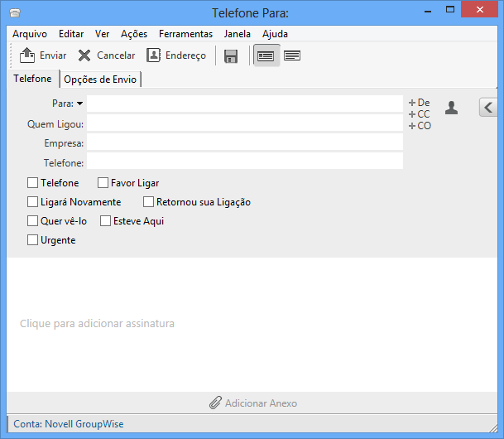Click the Para recipient input field
This screenshot has width=504, height=439.
coord(245,104)
